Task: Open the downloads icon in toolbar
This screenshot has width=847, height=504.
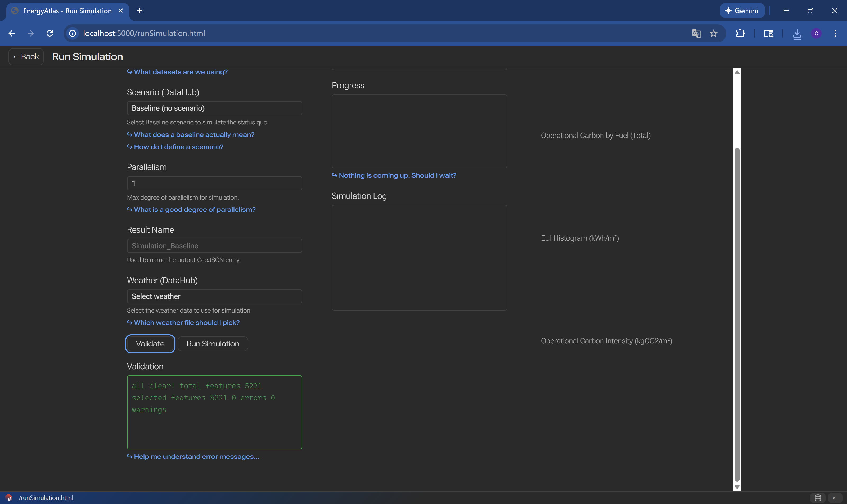Action: pos(797,34)
